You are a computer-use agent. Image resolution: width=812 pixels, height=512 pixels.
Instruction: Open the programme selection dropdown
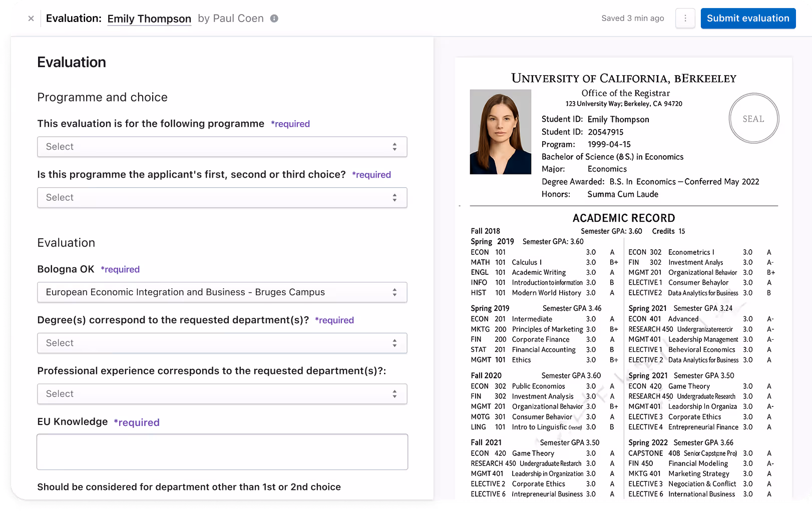[x=222, y=147]
